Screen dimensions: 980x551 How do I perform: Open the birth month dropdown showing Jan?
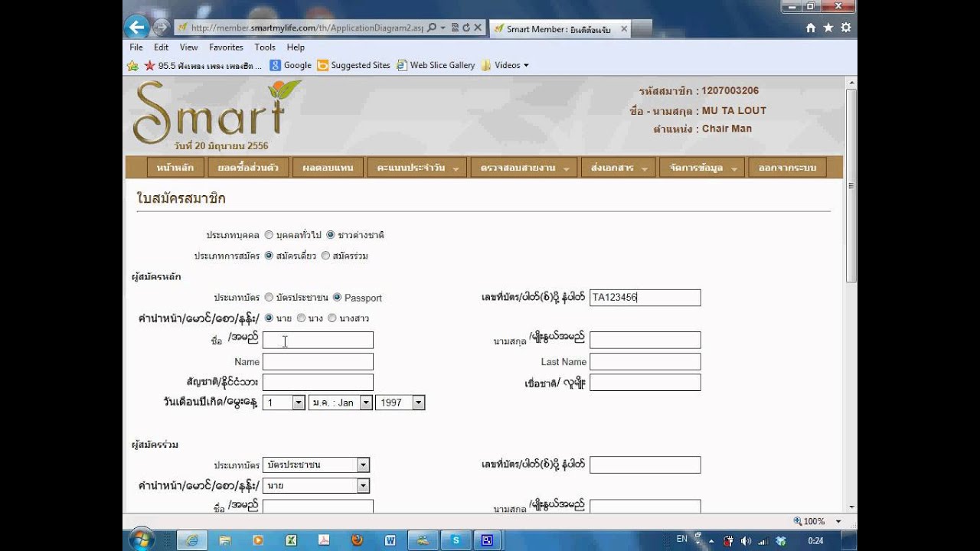340,403
